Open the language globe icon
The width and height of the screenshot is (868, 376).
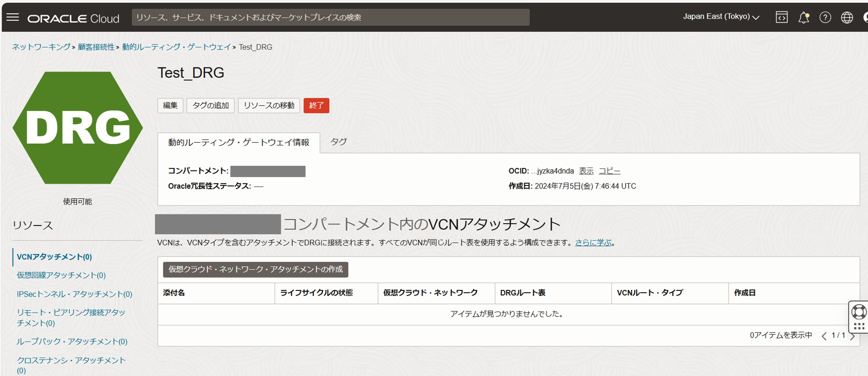[846, 17]
